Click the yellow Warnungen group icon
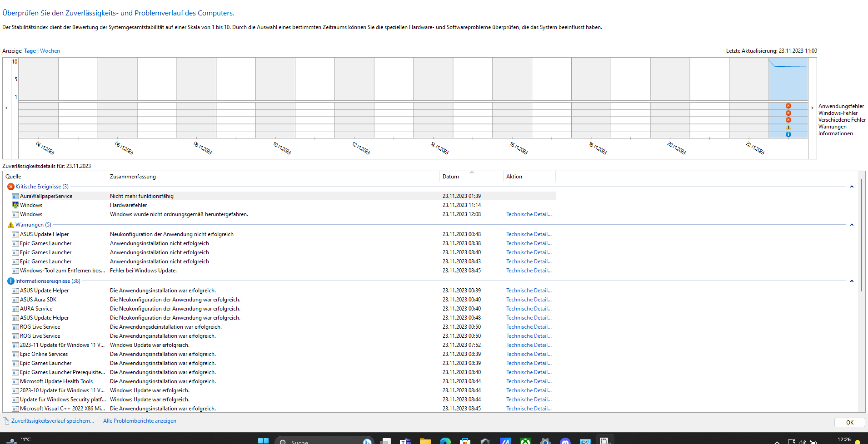The width and height of the screenshot is (868, 444). [x=11, y=225]
